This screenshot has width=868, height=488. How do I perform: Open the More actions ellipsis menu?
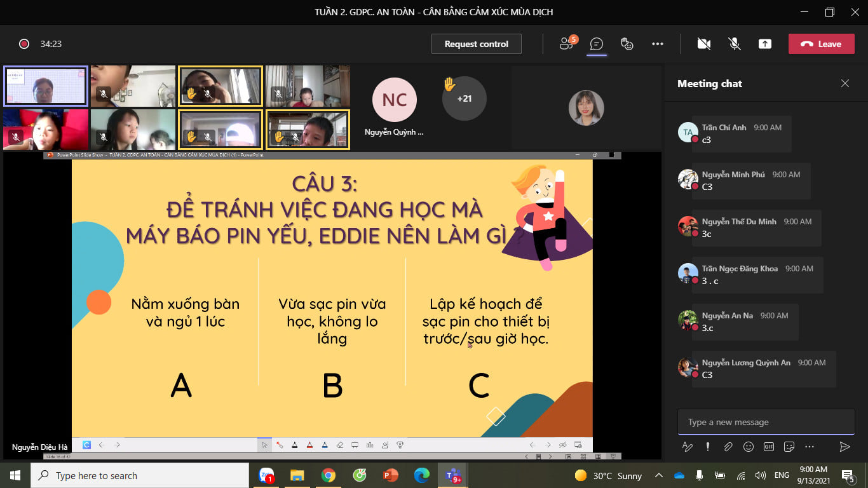[x=658, y=44]
